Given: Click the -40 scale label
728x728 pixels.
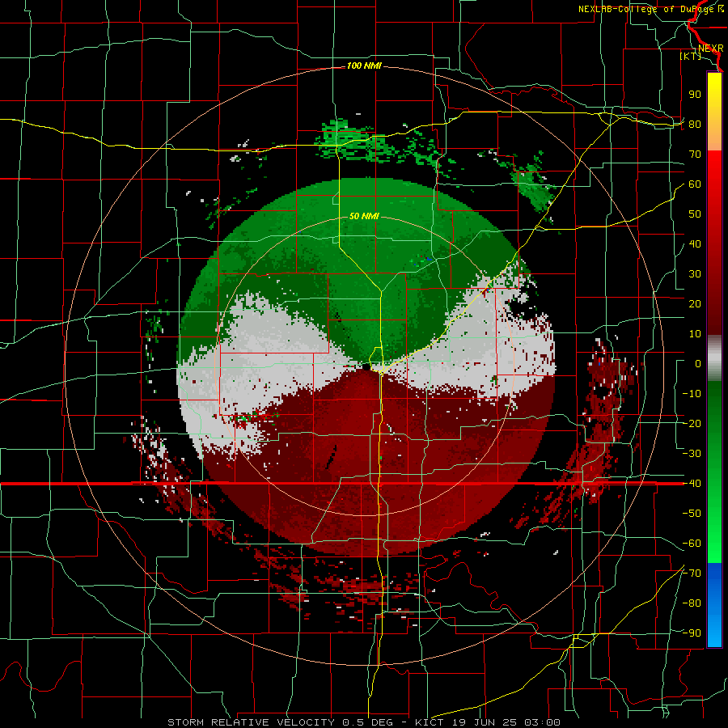Looking at the screenshot, I should click(692, 484).
